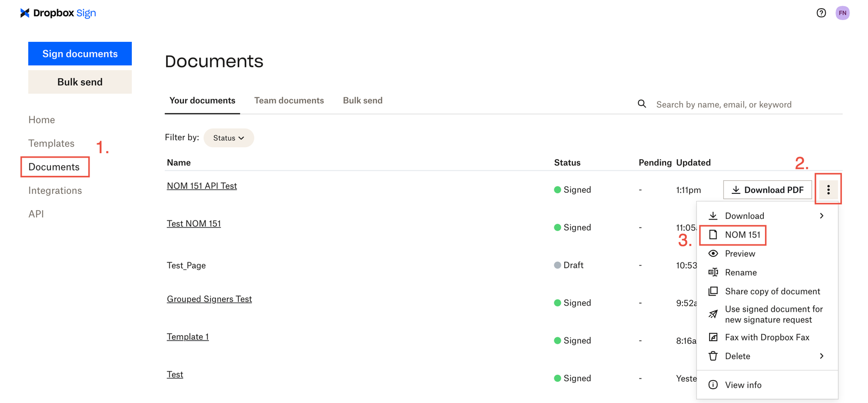The height and width of the screenshot is (403, 868).
Task: Switch to Your documents tab
Action: point(202,100)
